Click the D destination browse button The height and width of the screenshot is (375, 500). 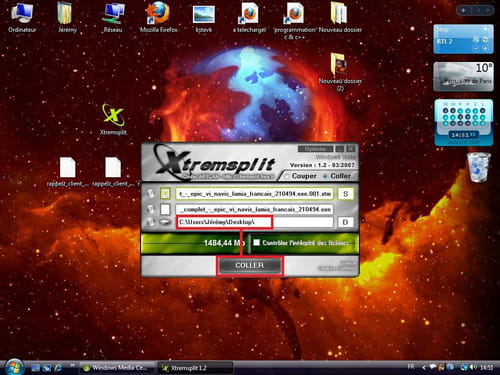tap(346, 222)
